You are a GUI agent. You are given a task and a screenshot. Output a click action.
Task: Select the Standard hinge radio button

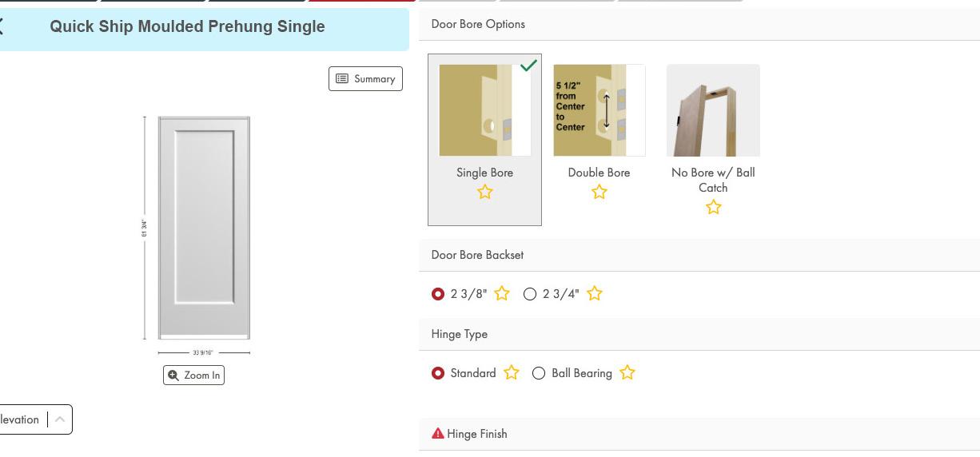point(438,373)
